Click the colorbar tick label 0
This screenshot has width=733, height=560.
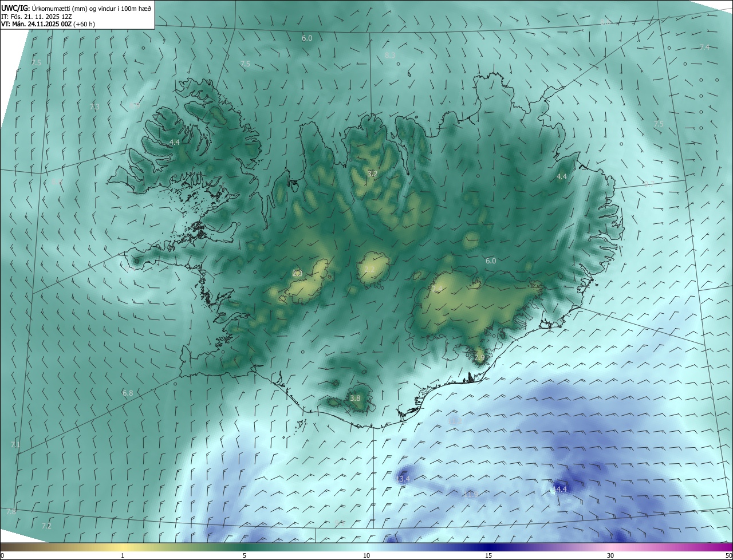pyautogui.click(x=2, y=555)
